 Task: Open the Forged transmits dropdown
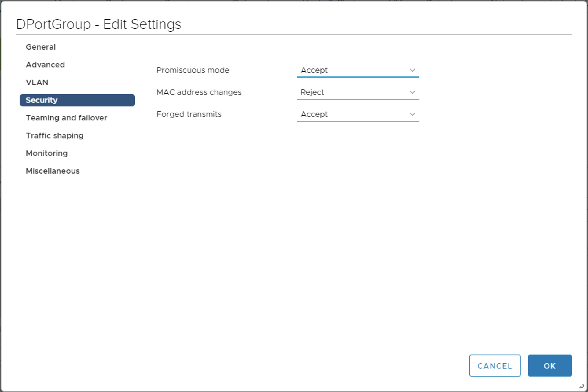[358, 114]
